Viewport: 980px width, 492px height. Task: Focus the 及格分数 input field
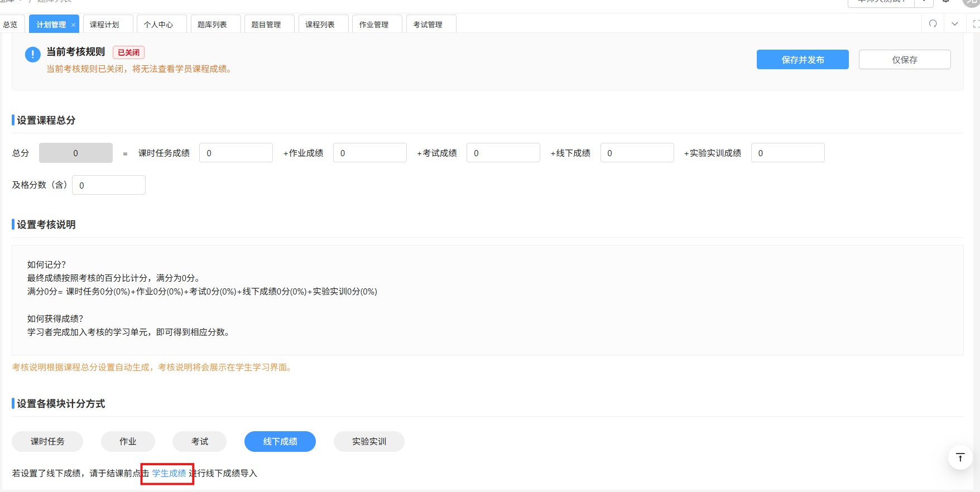[109, 185]
